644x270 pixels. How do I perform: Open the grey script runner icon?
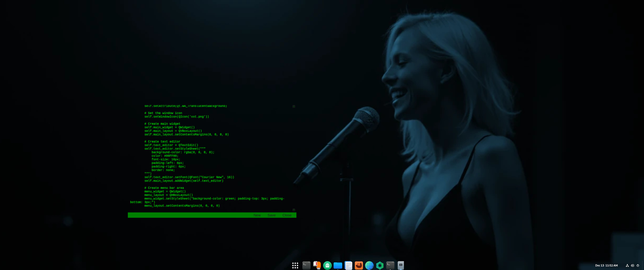tap(401, 265)
